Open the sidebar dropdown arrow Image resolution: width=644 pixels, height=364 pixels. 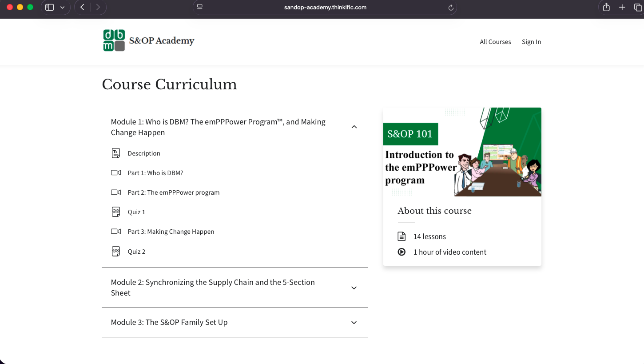pos(62,7)
